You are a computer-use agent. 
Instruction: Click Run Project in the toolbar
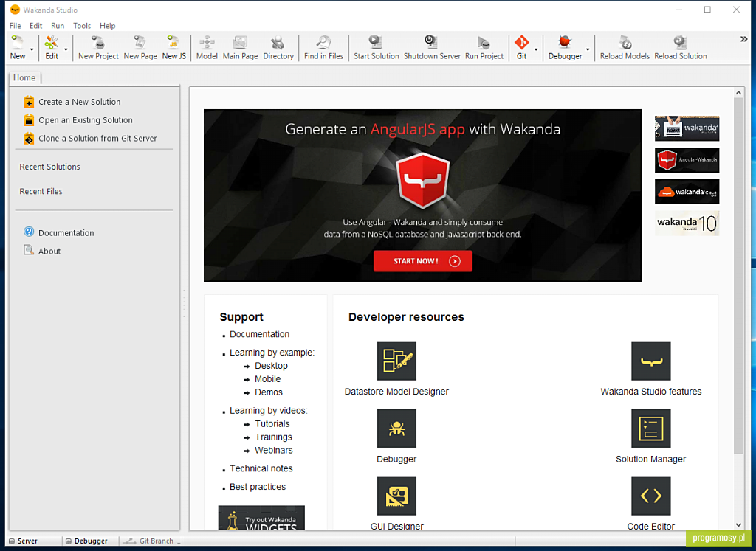tap(484, 48)
